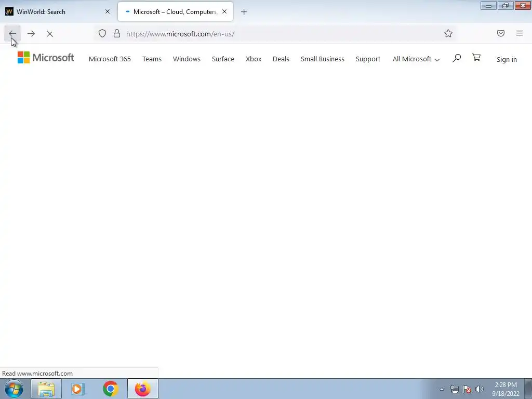Click the Microsoft logo
Viewport: 532px width, 399px height.
pos(46,58)
